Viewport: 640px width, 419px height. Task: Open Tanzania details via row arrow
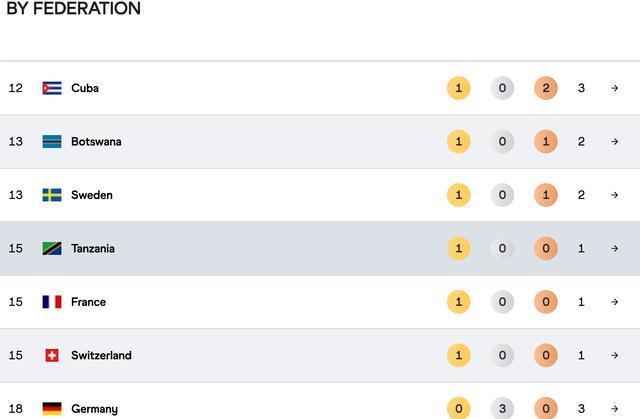(x=614, y=249)
